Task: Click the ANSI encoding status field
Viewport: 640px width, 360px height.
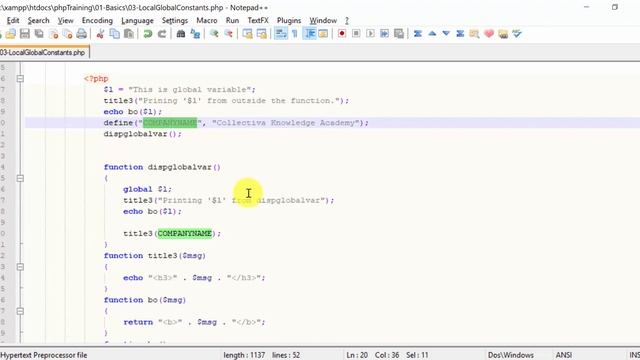Action: (x=564, y=355)
